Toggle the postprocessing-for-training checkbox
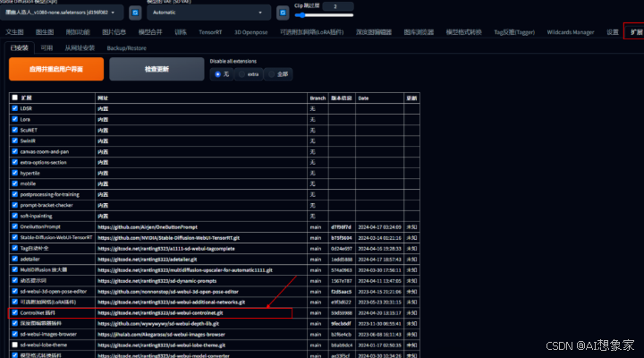This screenshot has width=644, height=358. click(x=15, y=194)
